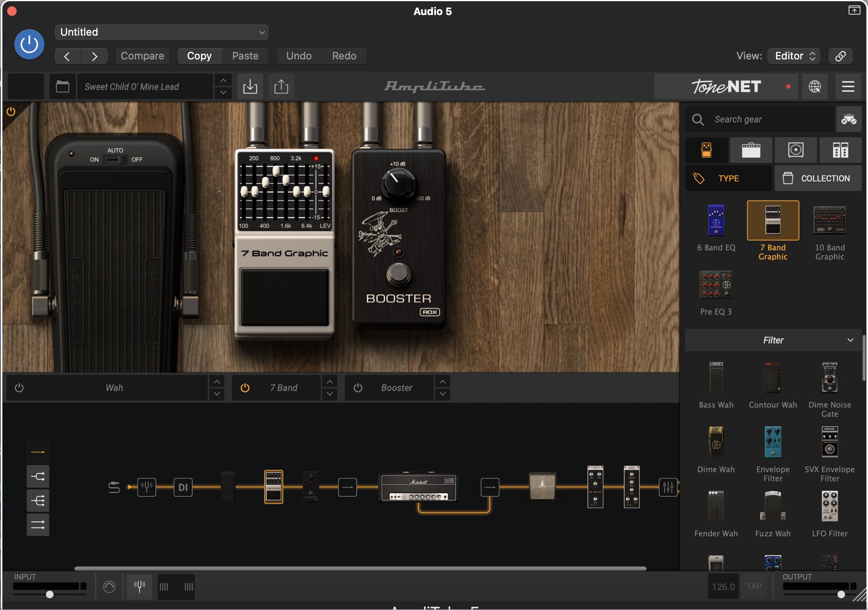Click the share preset upload icon
This screenshot has height=610, width=868.
click(281, 86)
